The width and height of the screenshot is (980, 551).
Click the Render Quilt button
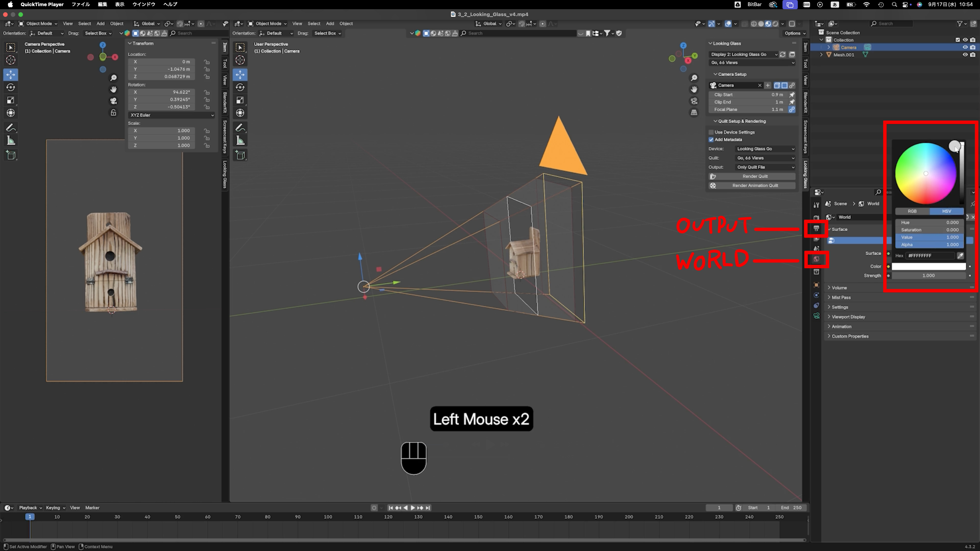coord(755,176)
